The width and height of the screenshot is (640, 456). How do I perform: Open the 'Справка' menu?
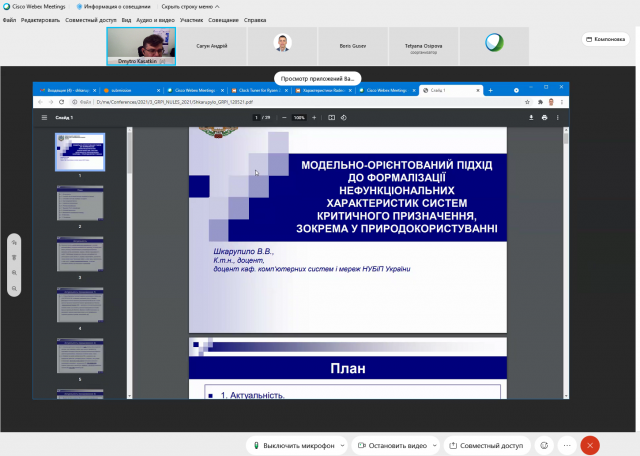(x=255, y=20)
